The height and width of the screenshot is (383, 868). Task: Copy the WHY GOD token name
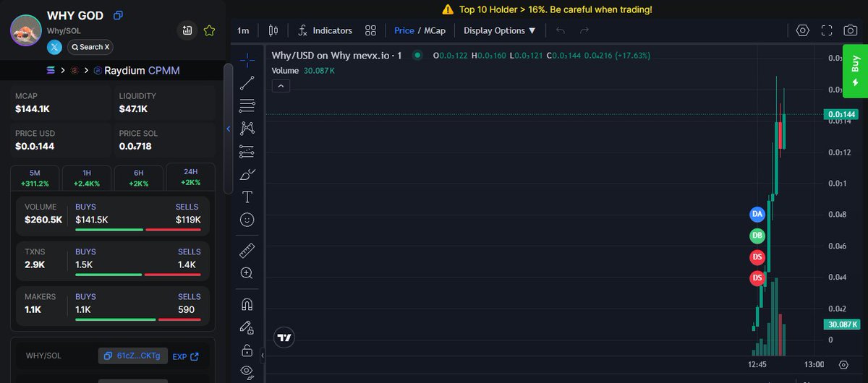[119, 15]
